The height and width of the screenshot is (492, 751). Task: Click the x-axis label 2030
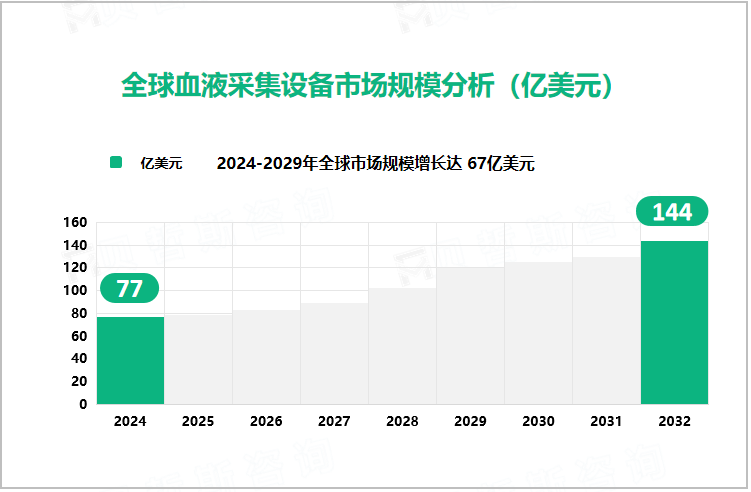[538, 421]
